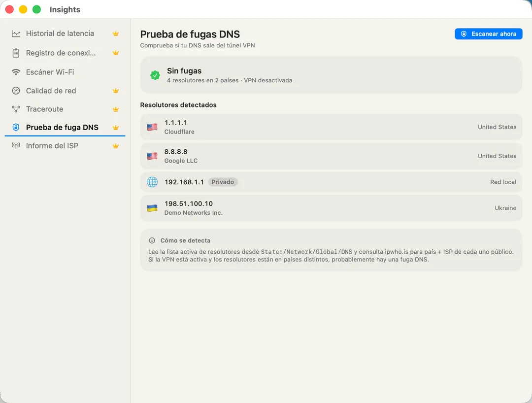Click the connection log clipboard icon
Image resolution: width=532 pixels, height=403 pixels.
pos(16,53)
